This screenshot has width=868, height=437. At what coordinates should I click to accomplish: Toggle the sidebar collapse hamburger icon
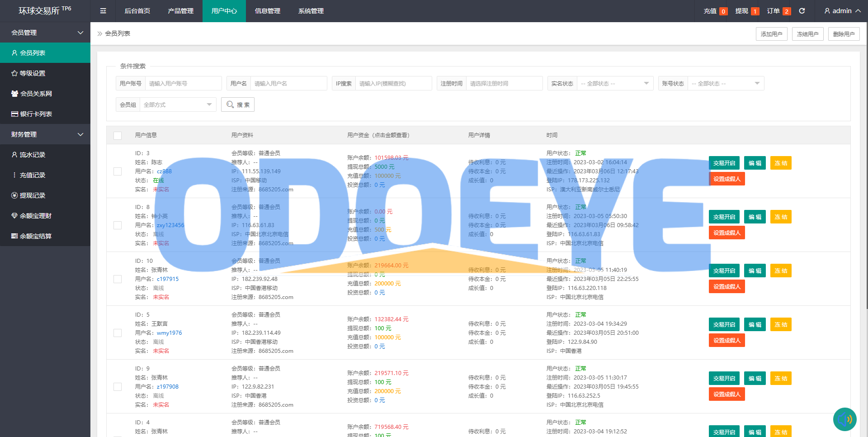click(103, 11)
